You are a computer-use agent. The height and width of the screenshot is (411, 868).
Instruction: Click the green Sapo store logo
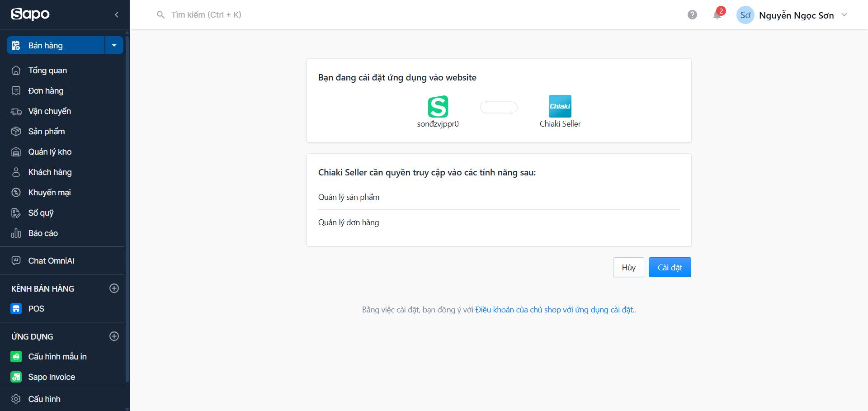click(438, 106)
